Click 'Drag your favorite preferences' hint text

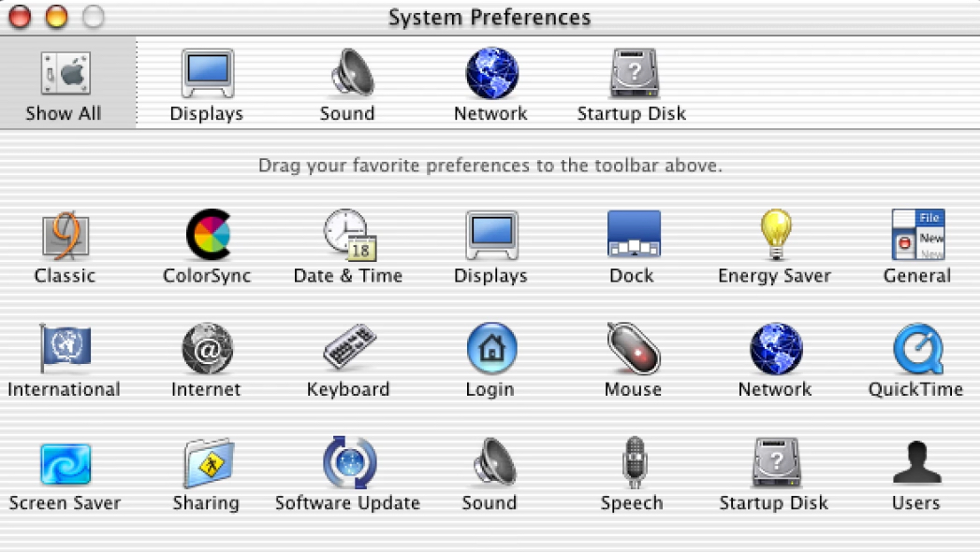[x=490, y=166]
